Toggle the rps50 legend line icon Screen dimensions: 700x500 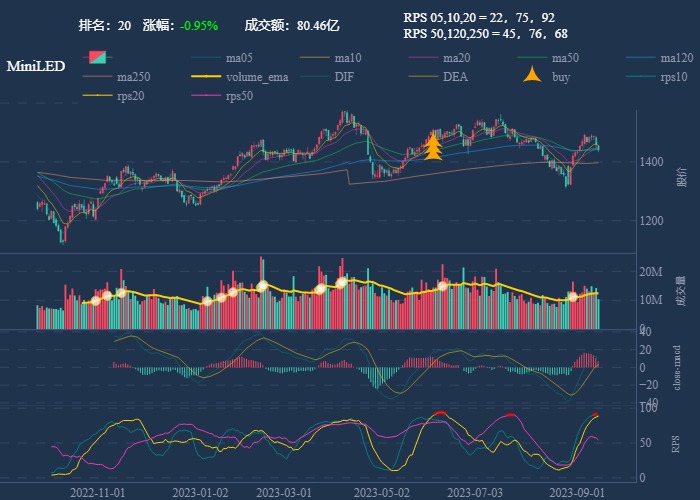(207, 96)
